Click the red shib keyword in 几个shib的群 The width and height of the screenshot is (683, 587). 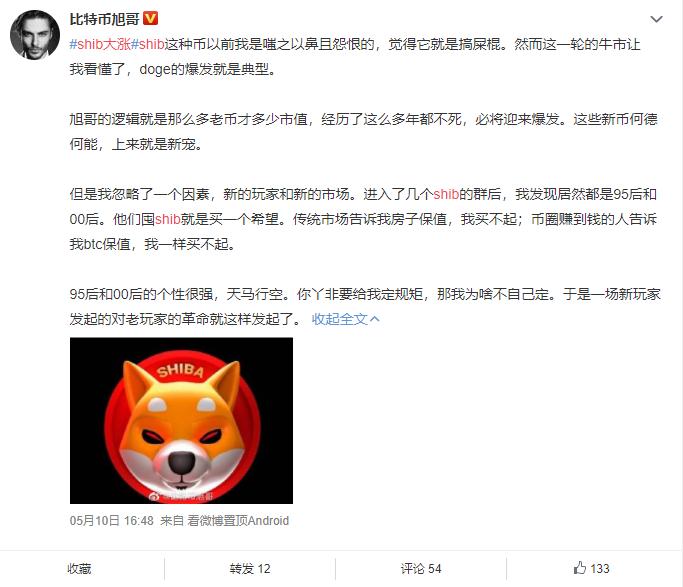tap(446, 194)
